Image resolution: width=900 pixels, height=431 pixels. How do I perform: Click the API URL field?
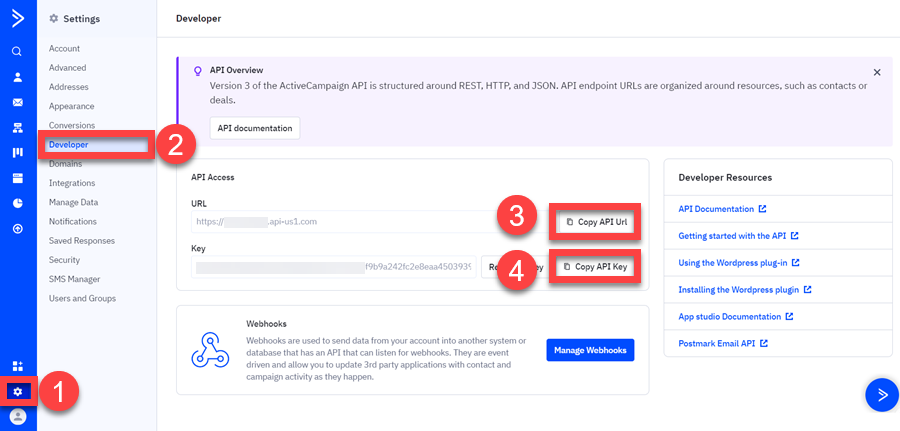pos(372,222)
